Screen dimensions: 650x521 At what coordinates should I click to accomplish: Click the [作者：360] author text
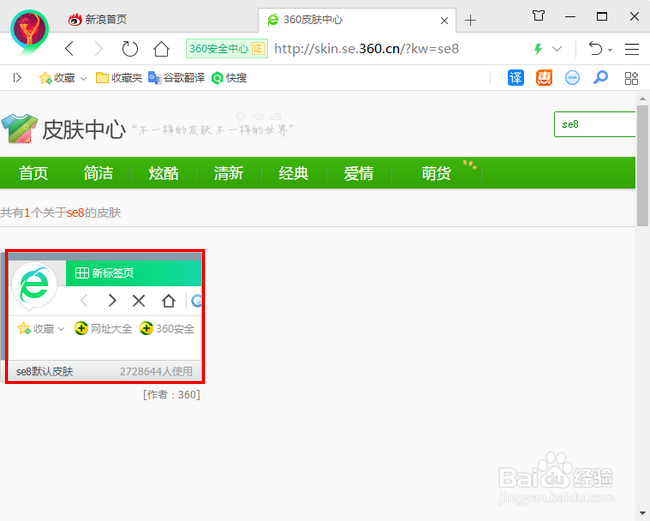172,395
